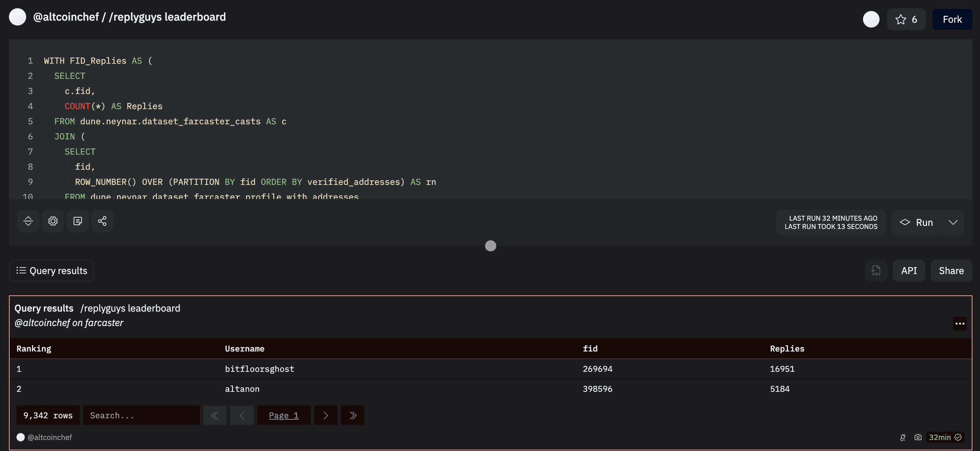Click the ROW_NUMBER() OVER line in editor
Screen dimensions: 980x451
[255, 182]
